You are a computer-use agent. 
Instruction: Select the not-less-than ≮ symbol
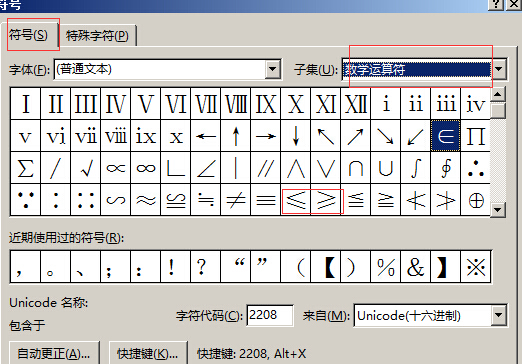(x=416, y=200)
